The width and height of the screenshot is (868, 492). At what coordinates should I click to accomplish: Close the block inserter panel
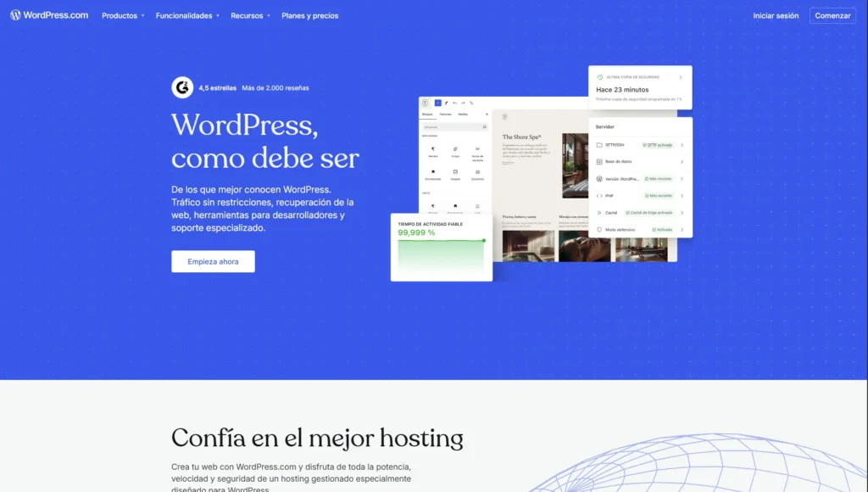coord(487,115)
